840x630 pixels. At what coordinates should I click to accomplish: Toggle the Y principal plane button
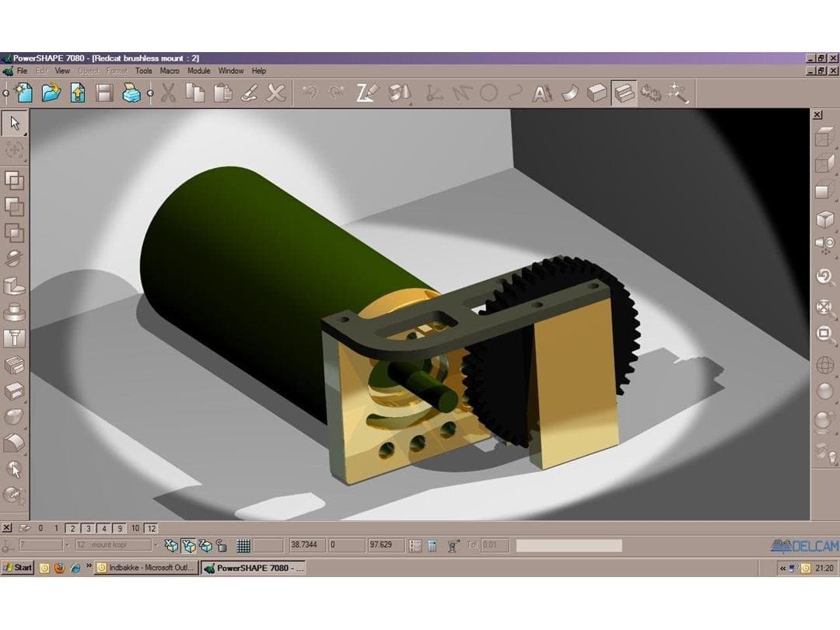[188, 545]
